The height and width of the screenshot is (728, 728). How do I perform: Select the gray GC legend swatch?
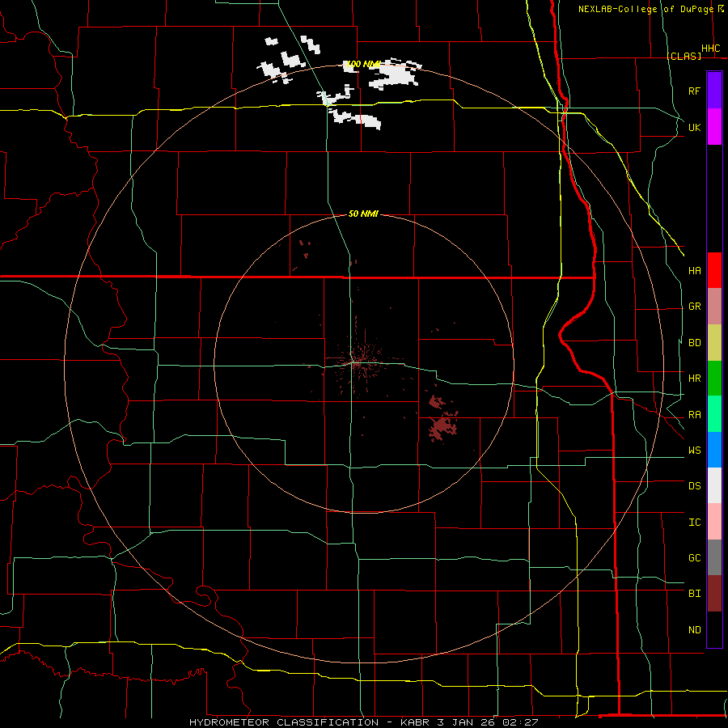(714, 557)
